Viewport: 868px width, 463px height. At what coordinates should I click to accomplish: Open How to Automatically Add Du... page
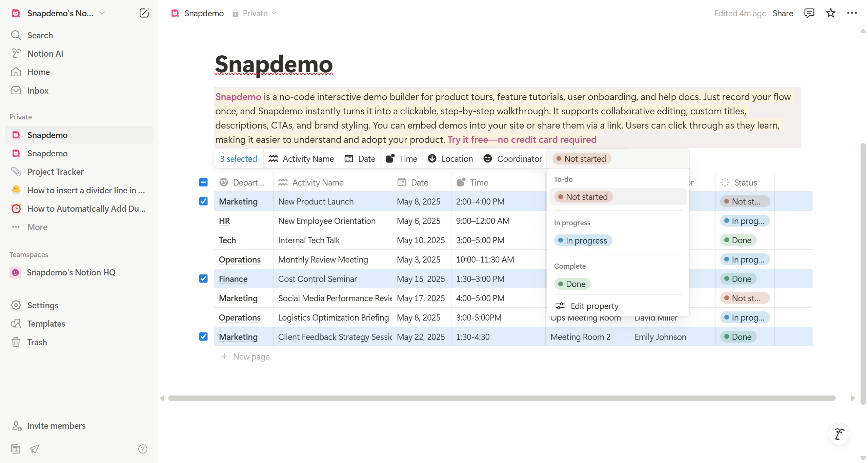[x=79, y=209]
